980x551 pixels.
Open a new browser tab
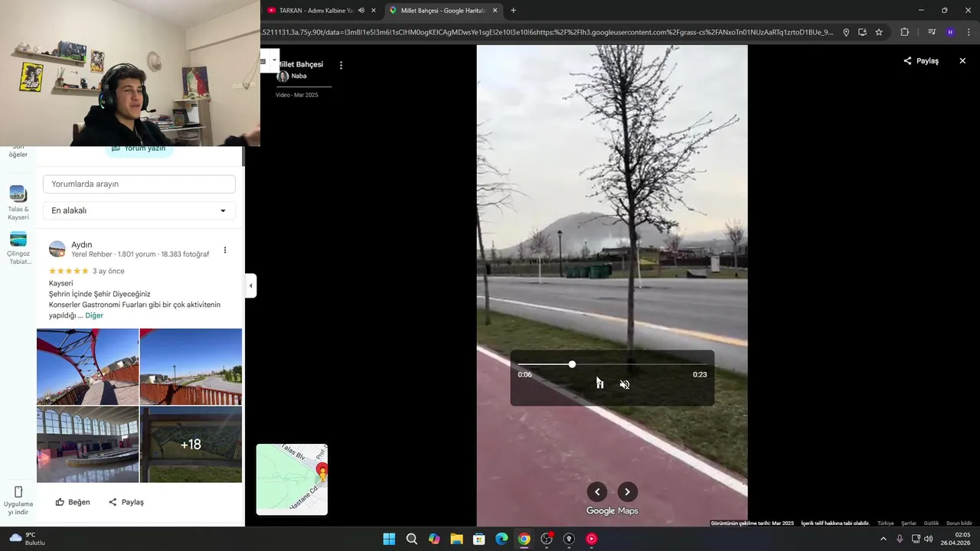pyautogui.click(x=513, y=11)
